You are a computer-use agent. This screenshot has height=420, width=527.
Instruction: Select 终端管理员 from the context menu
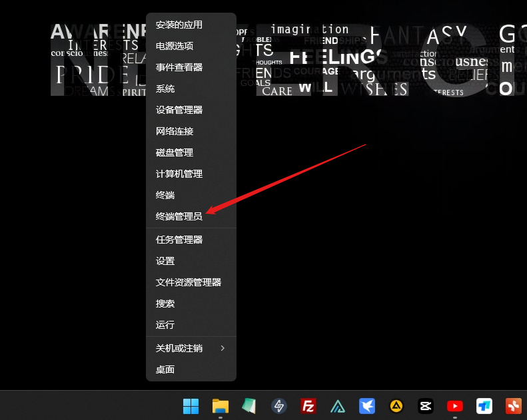tap(179, 216)
